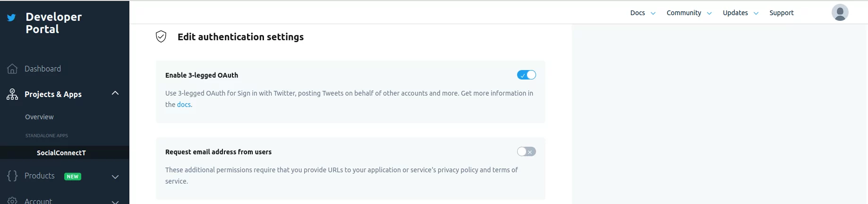The image size is (868, 204).
Task: Open the Overview page in sidebar
Action: (39, 117)
